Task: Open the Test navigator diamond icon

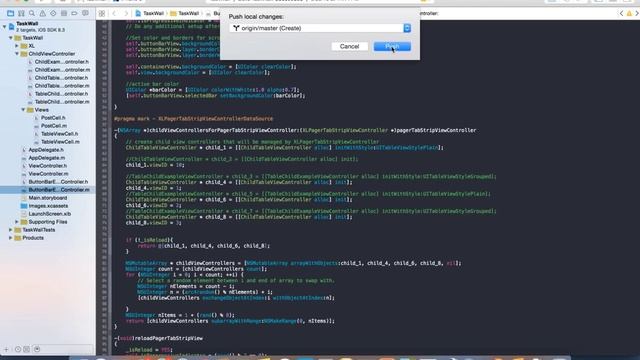Action: click(x=53, y=13)
